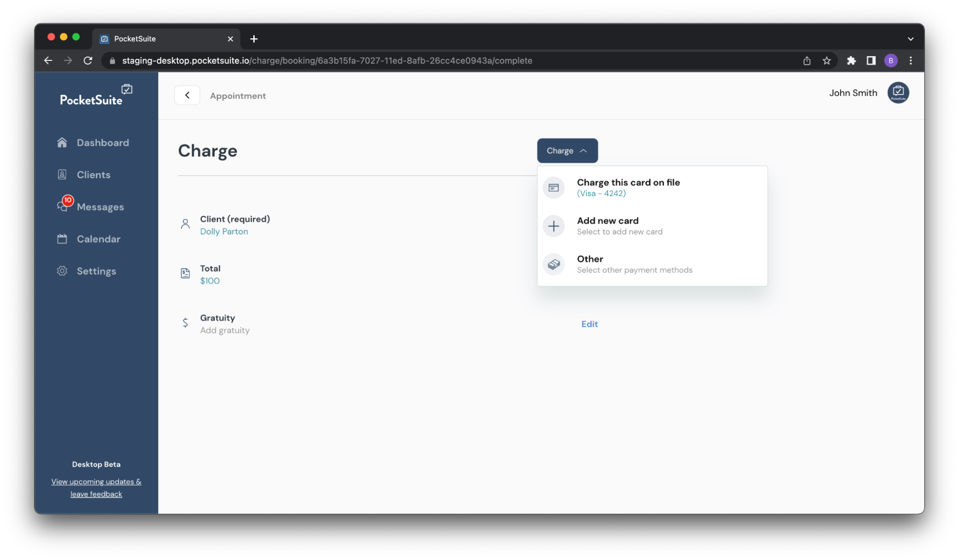
Task: Expand the tab search chevron in title bar
Action: [x=911, y=39]
